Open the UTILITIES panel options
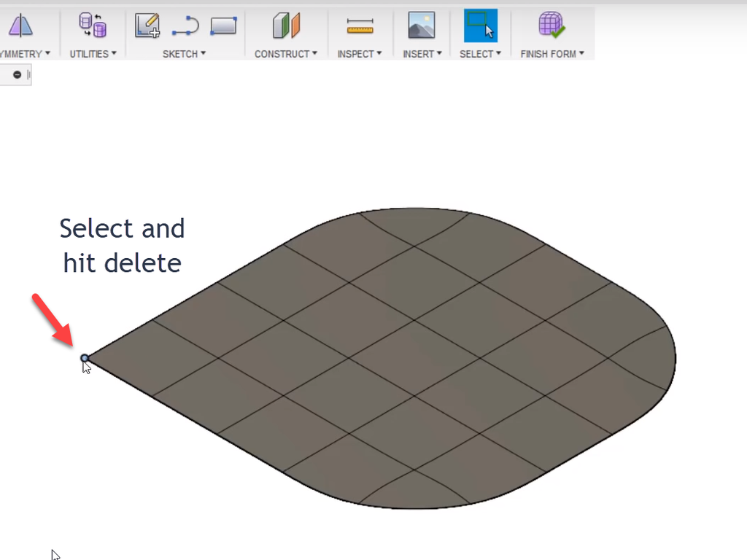 coord(93,53)
